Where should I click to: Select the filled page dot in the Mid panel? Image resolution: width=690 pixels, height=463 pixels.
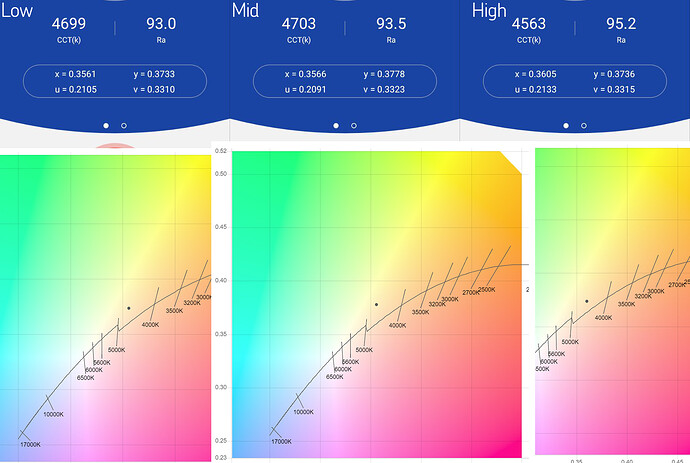[x=336, y=126]
